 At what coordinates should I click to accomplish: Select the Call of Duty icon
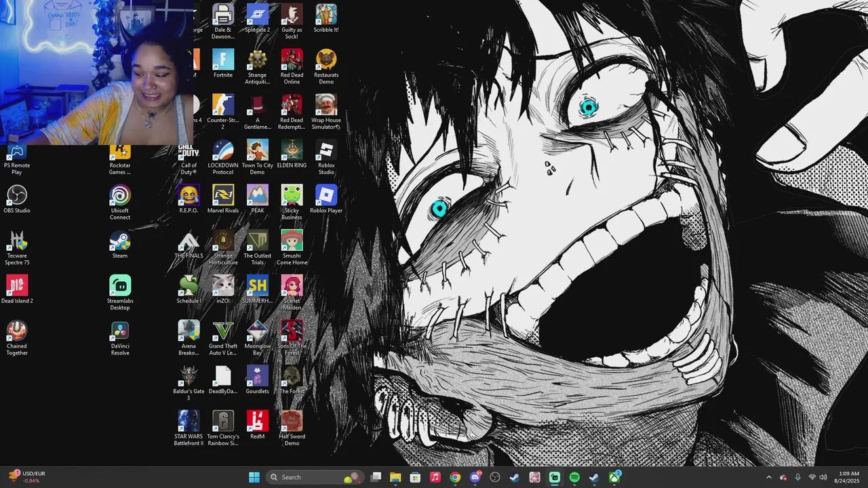click(x=189, y=157)
